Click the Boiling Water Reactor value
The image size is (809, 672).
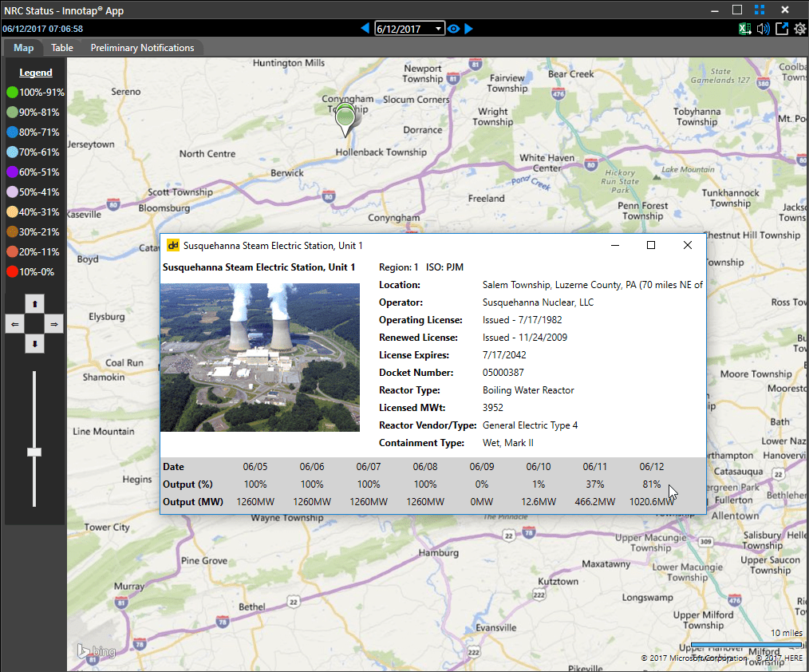pyautogui.click(x=528, y=390)
